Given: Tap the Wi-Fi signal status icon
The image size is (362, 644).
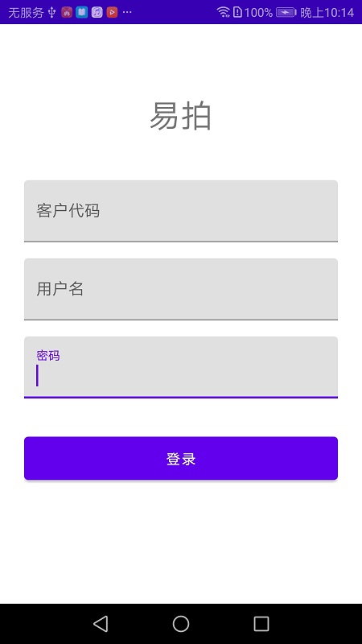Looking at the screenshot, I should (224, 12).
